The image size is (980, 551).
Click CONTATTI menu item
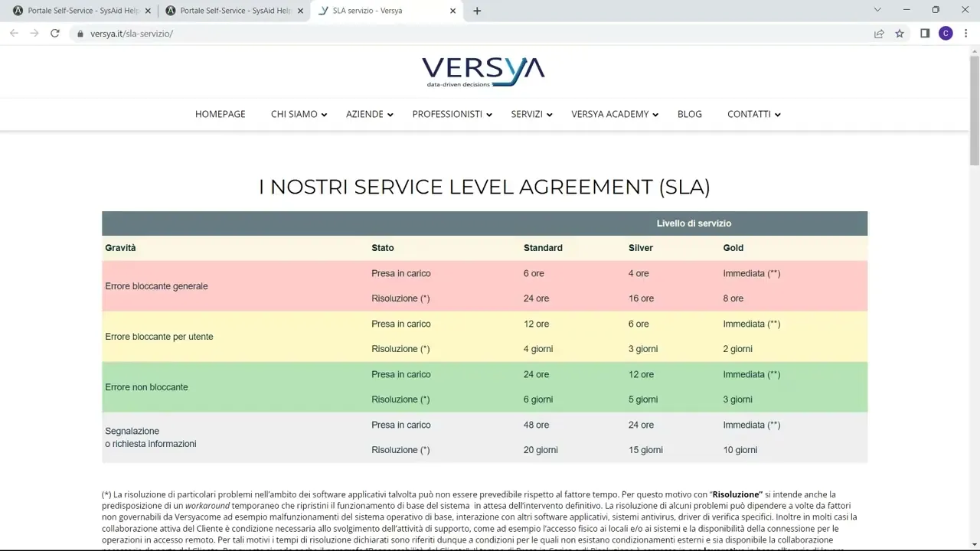[x=749, y=114]
